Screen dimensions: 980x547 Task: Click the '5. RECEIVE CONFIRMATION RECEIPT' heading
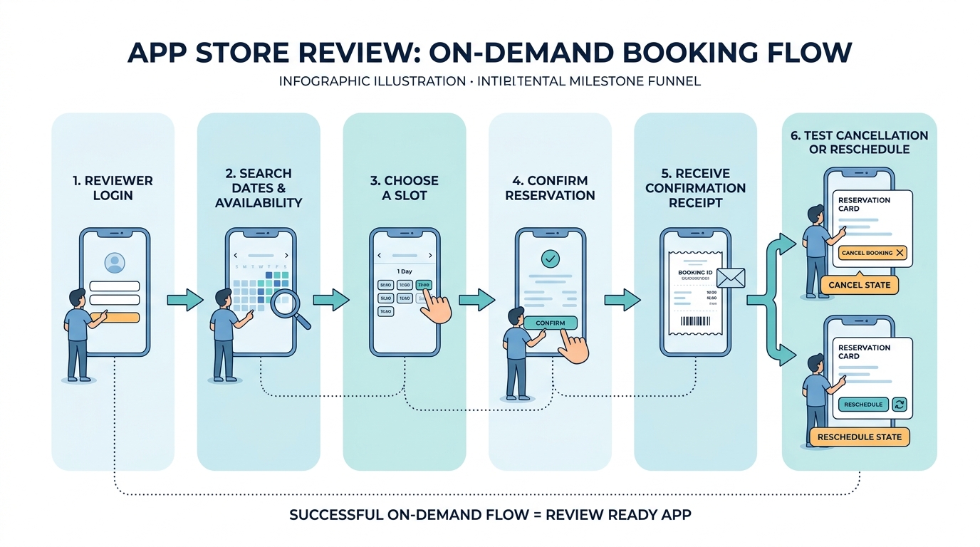[x=696, y=188]
